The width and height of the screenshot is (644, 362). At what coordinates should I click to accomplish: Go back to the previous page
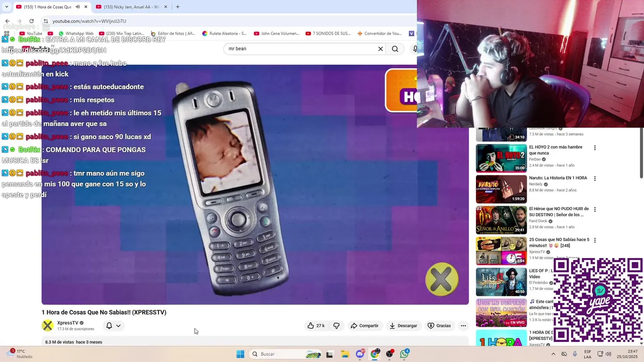coord(7,21)
